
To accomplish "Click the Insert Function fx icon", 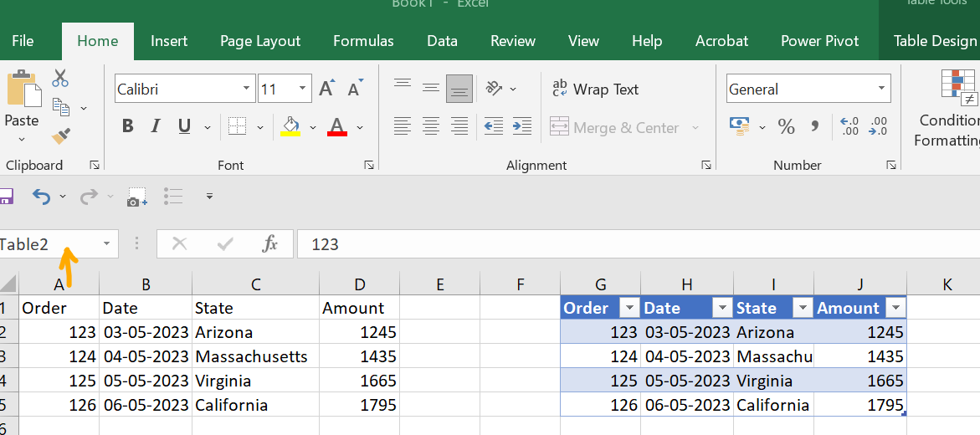I will 269,243.
